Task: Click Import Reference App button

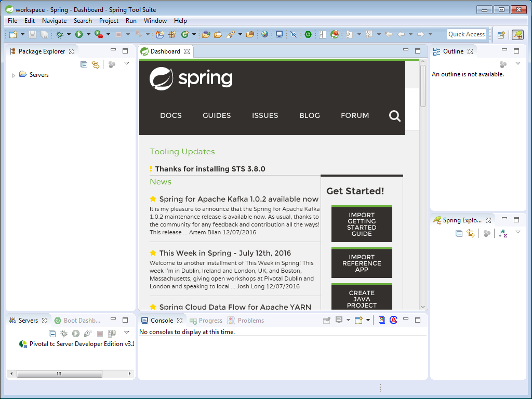Action: pos(362,263)
